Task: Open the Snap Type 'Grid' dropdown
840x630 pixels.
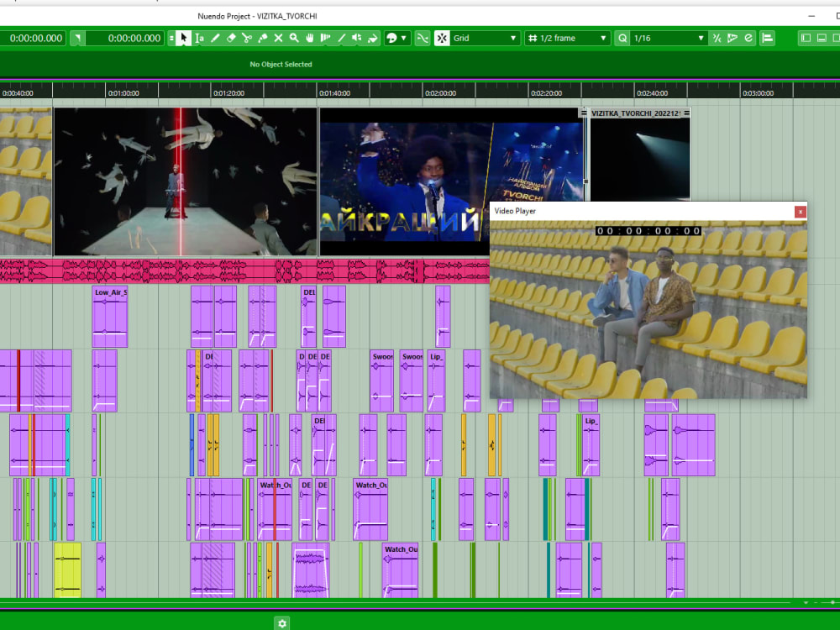Action: click(485, 38)
